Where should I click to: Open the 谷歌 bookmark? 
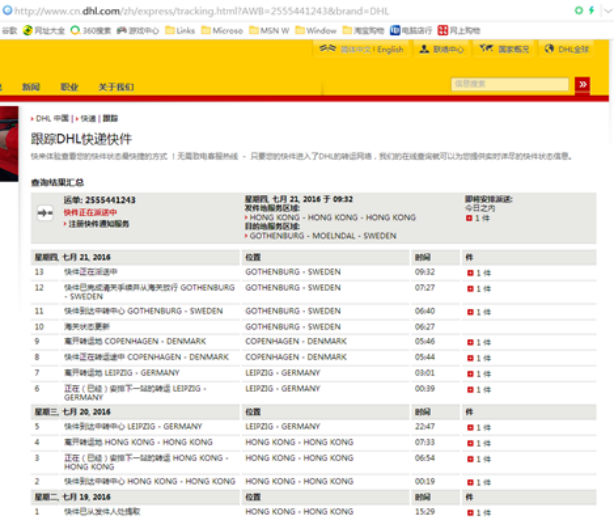pyautogui.click(x=9, y=31)
